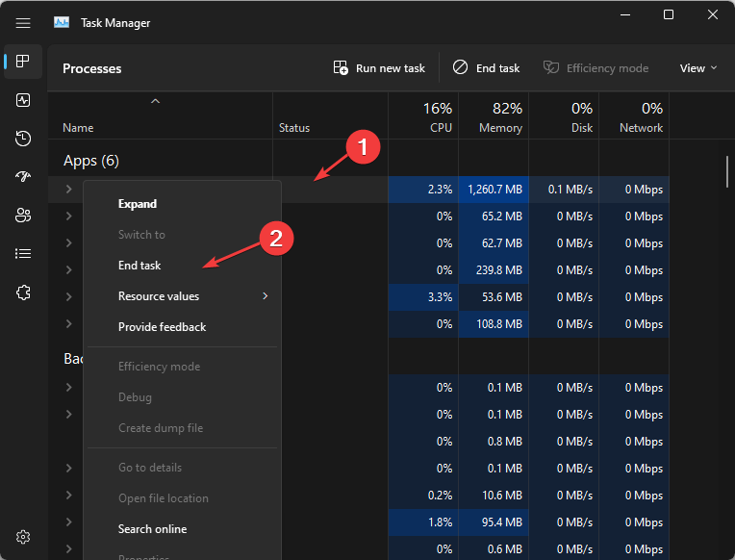
Task: Open the Users sidebar icon
Action: [23, 216]
